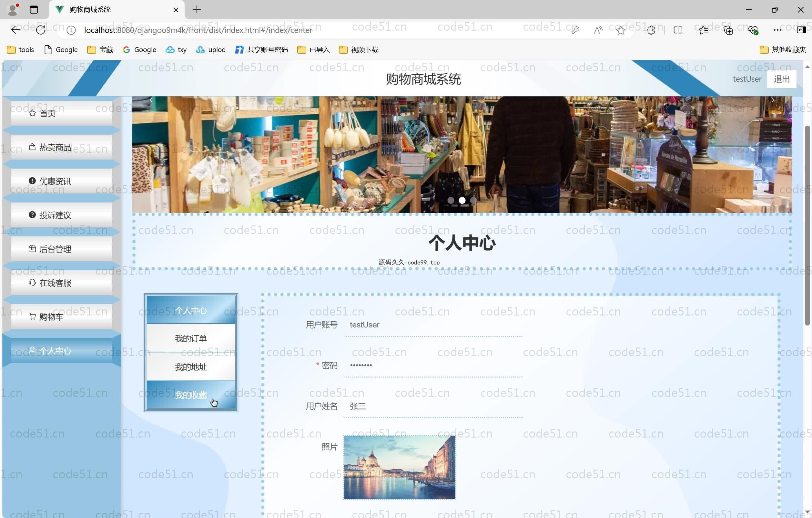Click the browser back arrow
This screenshot has height=518, width=812.
[15, 30]
